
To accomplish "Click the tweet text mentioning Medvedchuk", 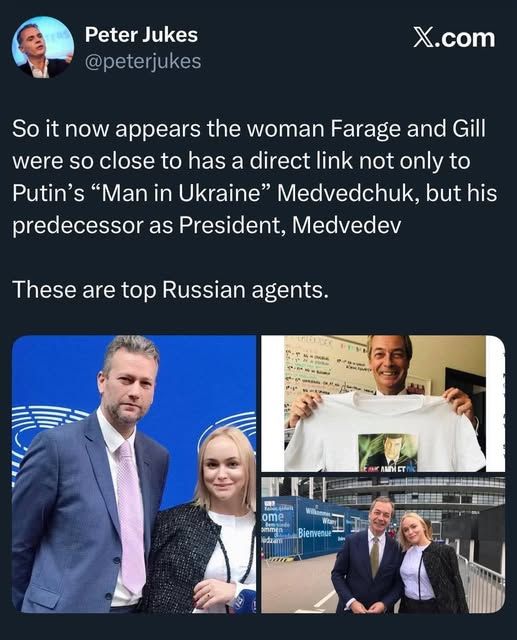I will (255, 177).
